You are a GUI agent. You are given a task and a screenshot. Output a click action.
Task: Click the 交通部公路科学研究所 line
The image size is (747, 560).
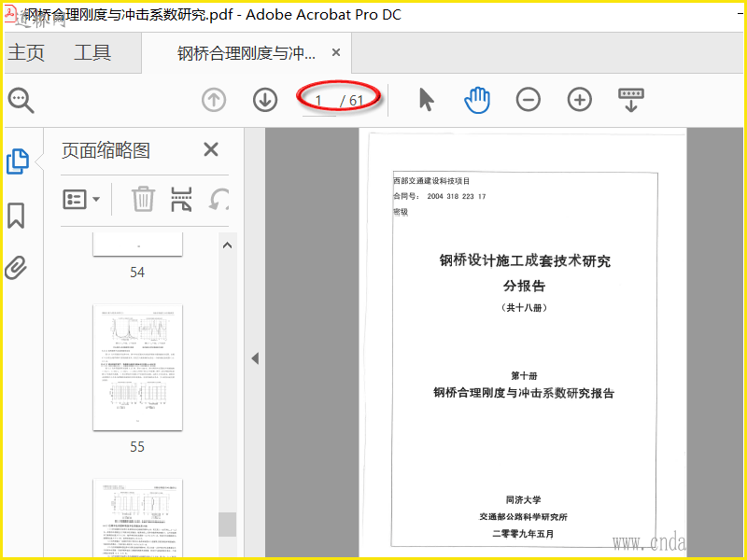pyautogui.click(x=523, y=517)
